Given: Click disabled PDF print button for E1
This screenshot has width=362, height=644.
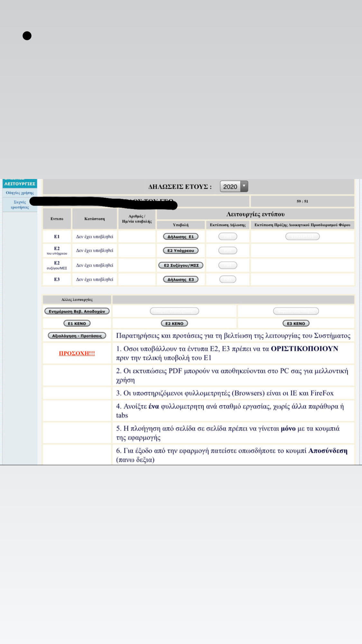Looking at the screenshot, I should tap(227, 237).
